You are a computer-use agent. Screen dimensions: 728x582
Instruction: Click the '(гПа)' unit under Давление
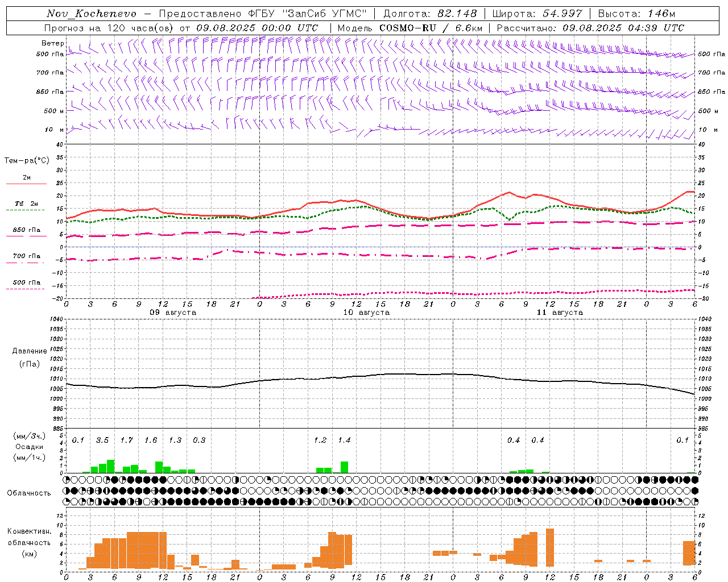30,364
